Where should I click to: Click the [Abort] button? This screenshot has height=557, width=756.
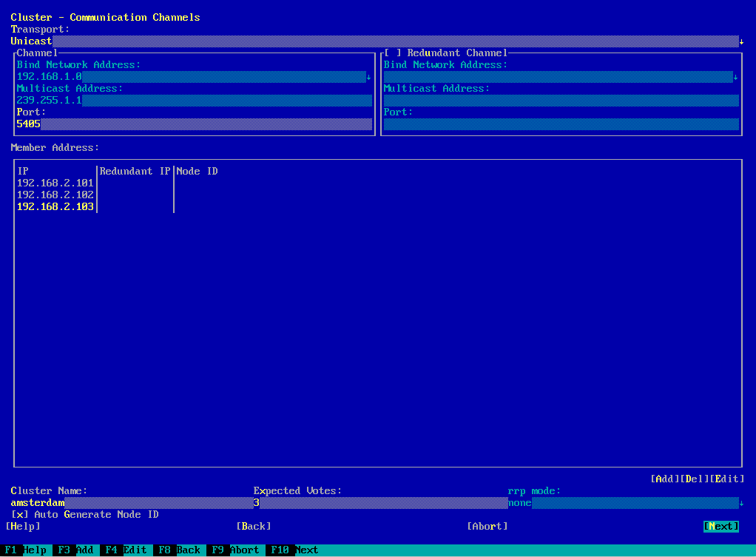(x=487, y=527)
